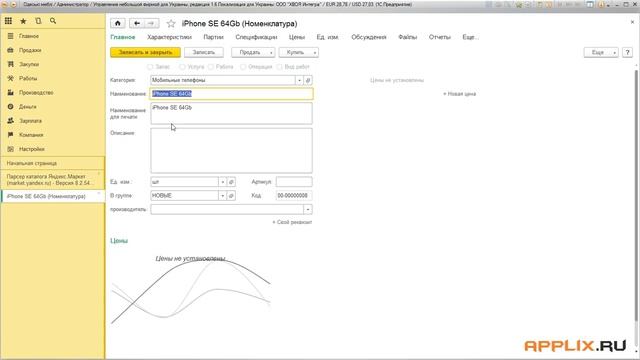Click the + Новая цена link

(x=459, y=94)
